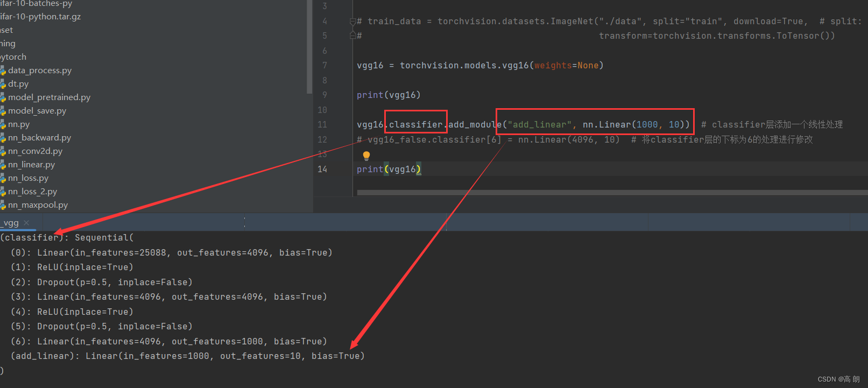Click the "add_linear" string in line 11
This screenshot has width=868, height=388.
pos(539,124)
